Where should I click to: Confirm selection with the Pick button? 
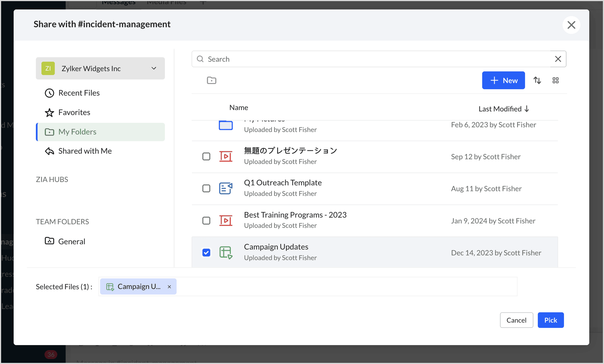tap(551, 320)
